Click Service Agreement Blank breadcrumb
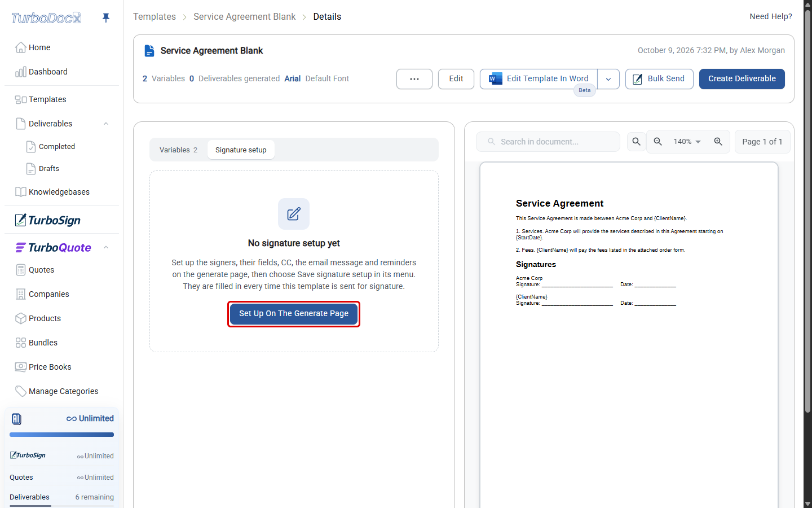This screenshot has width=812, height=508. [245, 17]
